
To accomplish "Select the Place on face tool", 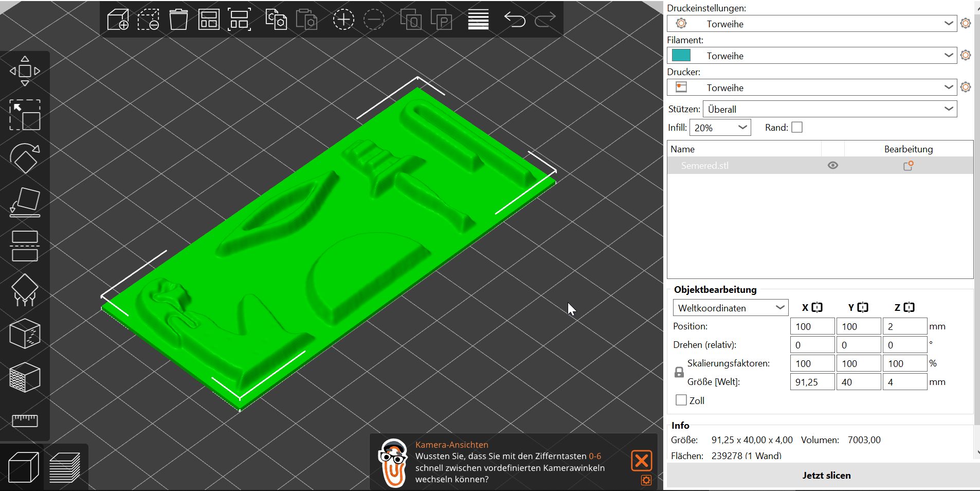I will tap(25, 202).
